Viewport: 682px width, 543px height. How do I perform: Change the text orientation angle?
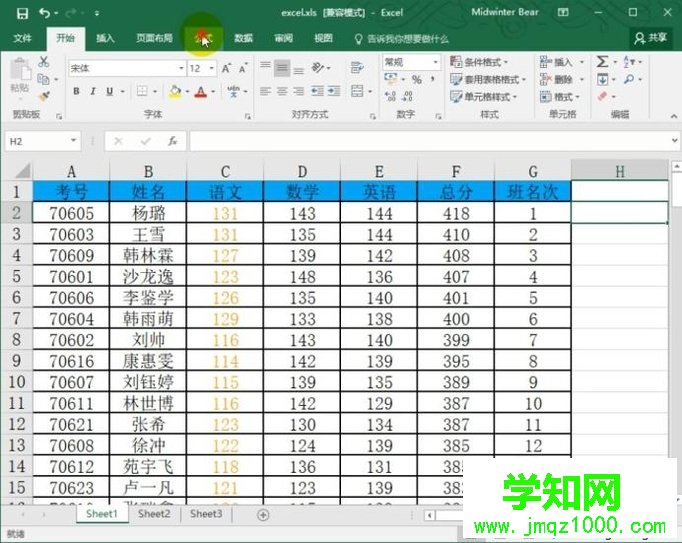point(318,68)
